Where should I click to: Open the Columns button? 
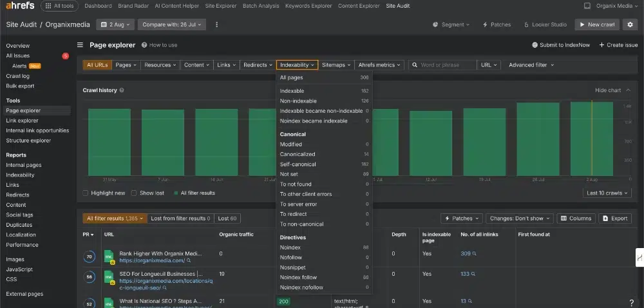(576, 218)
